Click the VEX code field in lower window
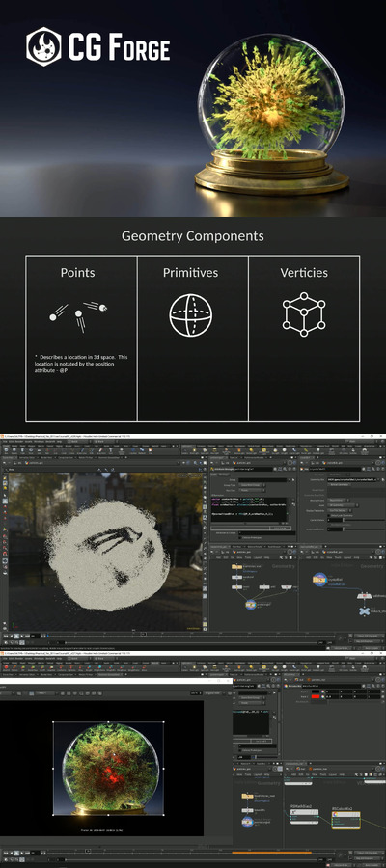This screenshot has width=386, height=868. (x=250, y=721)
